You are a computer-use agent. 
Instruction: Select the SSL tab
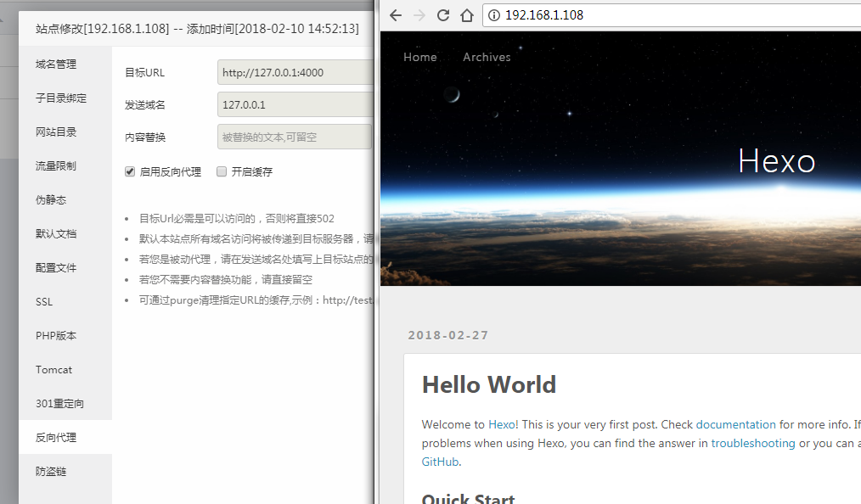click(65, 302)
